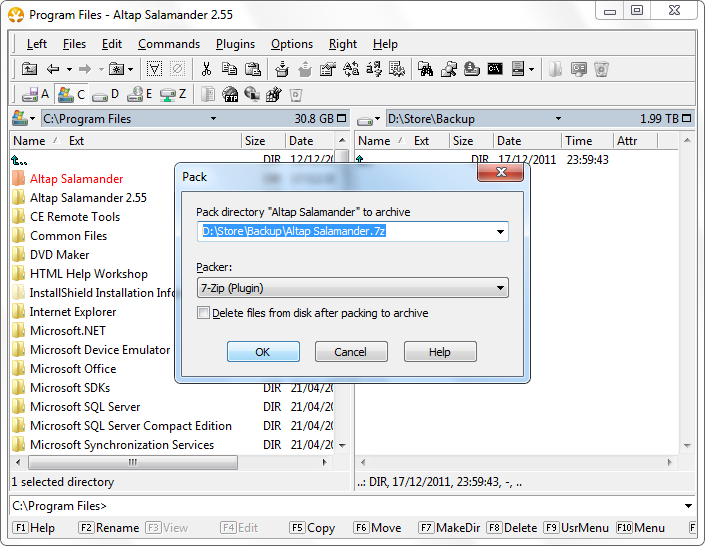Switch to drive D
Viewport: 705px width, 546px height.
106,94
